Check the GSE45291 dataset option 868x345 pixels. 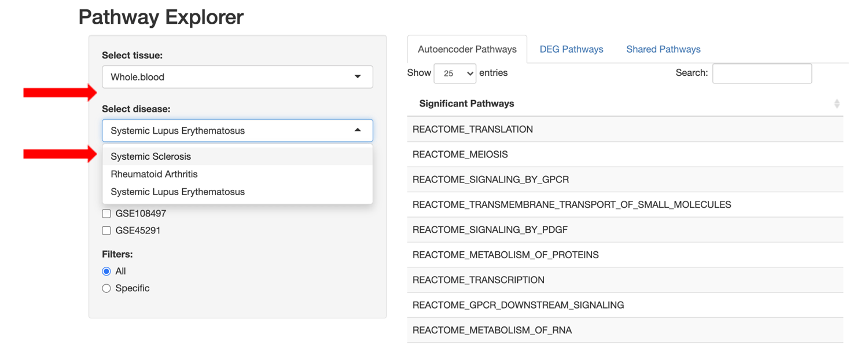coord(106,230)
